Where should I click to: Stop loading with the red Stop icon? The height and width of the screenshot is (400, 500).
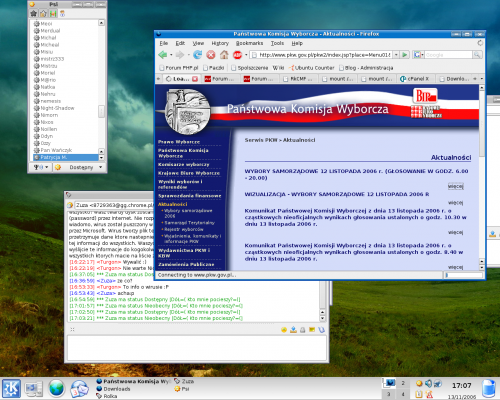coord(211,55)
